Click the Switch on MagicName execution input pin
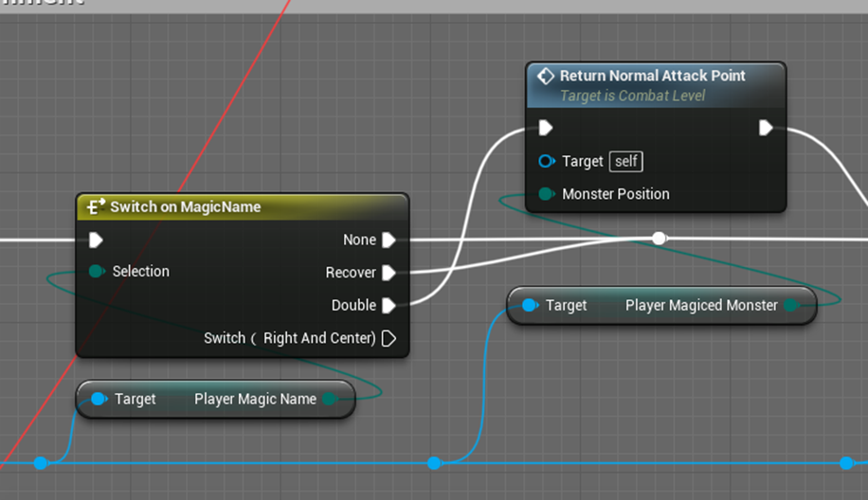 click(96, 240)
